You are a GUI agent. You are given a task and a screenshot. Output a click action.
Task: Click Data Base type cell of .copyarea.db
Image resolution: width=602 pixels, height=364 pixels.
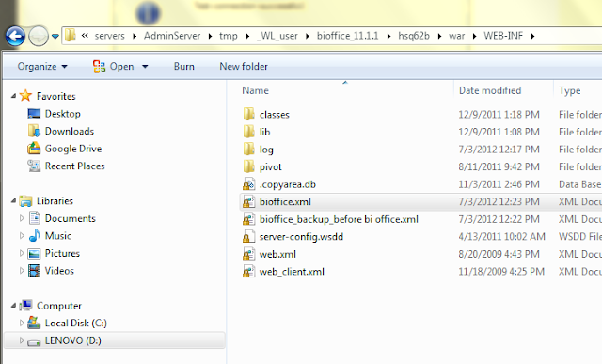click(x=579, y=184)
